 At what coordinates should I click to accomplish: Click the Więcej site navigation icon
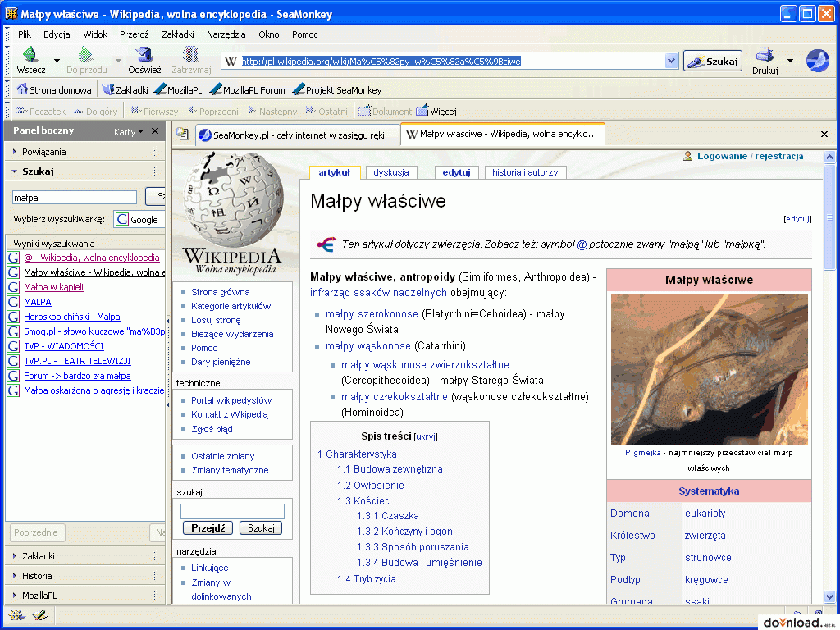coord(422,111)
